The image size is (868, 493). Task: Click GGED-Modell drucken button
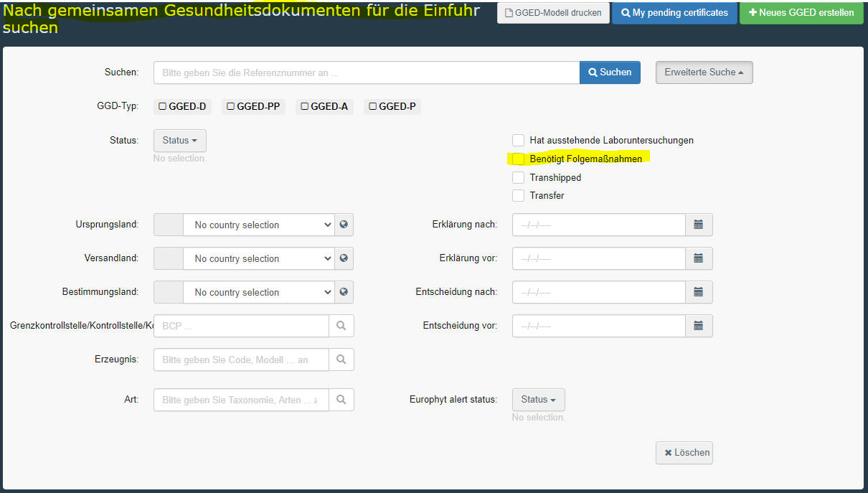(x=553, y=13)
